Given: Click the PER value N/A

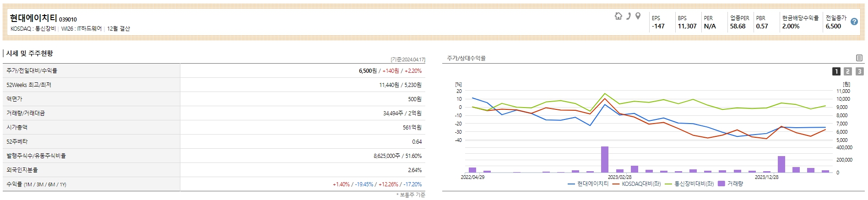Looking at the screenshot, I should [x=710, y=26].
